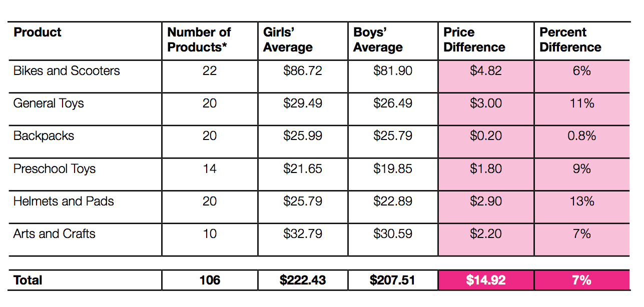Image resolution: width=644 pixels, height=307 pixels.
Task: Select the 106 total products cell
Action: (x=209, y=280)
